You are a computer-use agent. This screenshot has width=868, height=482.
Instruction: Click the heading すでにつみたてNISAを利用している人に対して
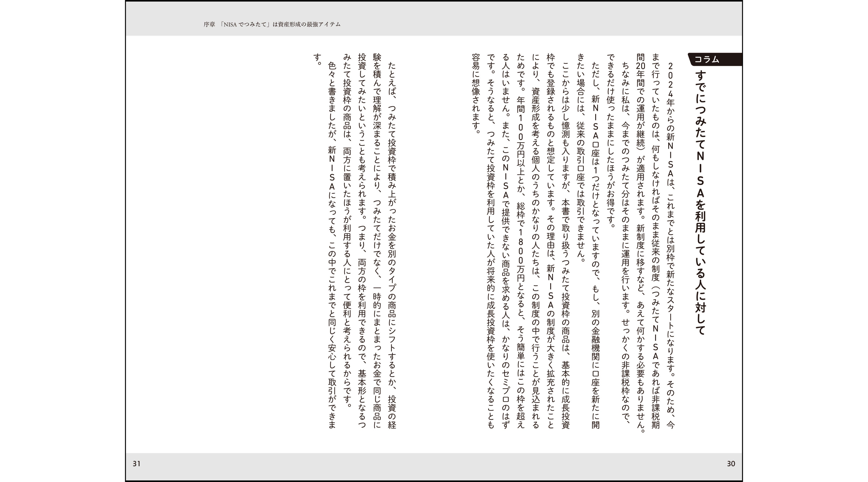tap(701, 202)
